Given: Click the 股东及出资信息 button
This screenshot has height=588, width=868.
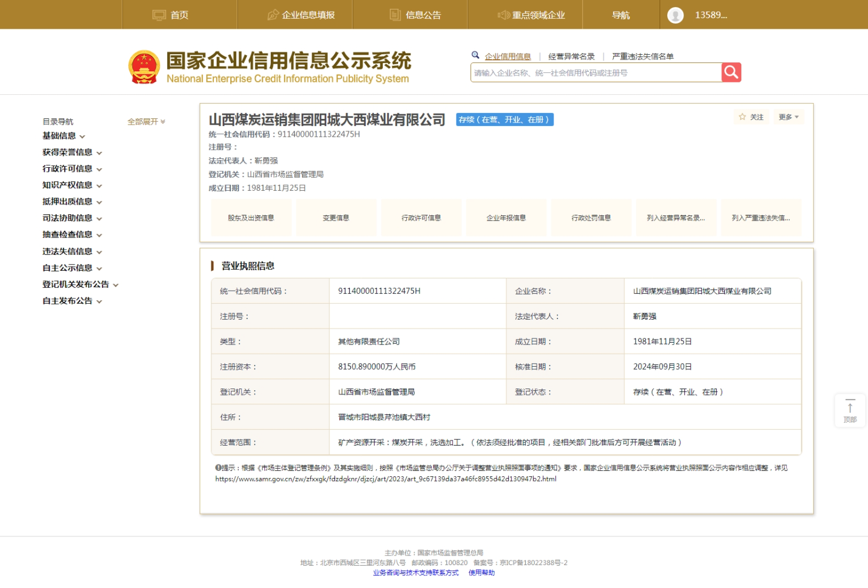Looking at the screenshot, I should point(251,218).
